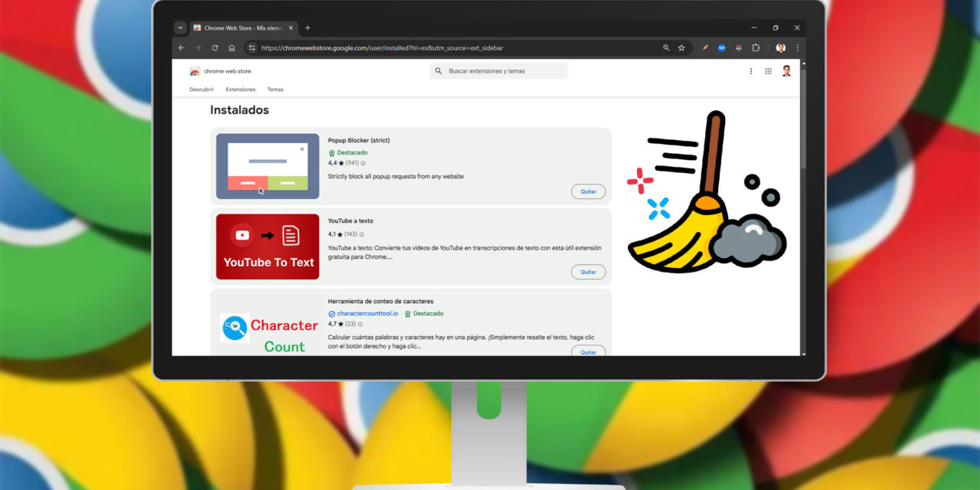This screenshot has height=490, width=980.
Task: Click the Buscar extensiones y temas search box
Action: (x=498, y=71)
